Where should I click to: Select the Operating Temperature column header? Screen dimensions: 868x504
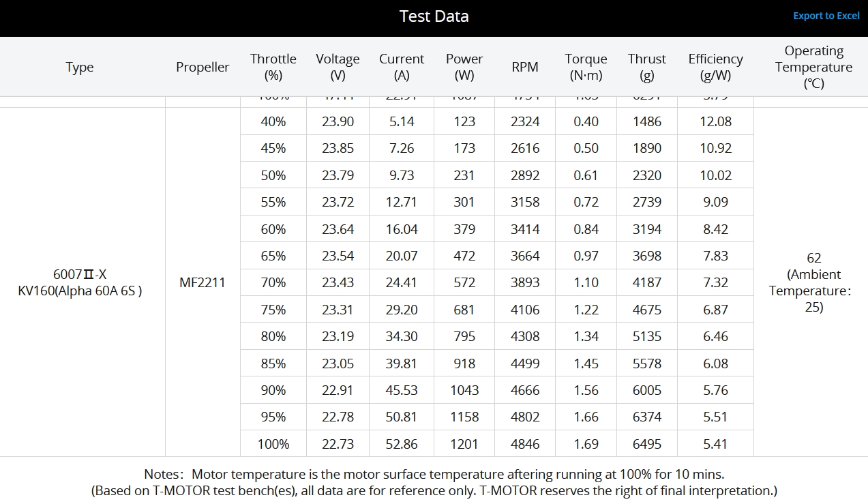click(813, 67)
